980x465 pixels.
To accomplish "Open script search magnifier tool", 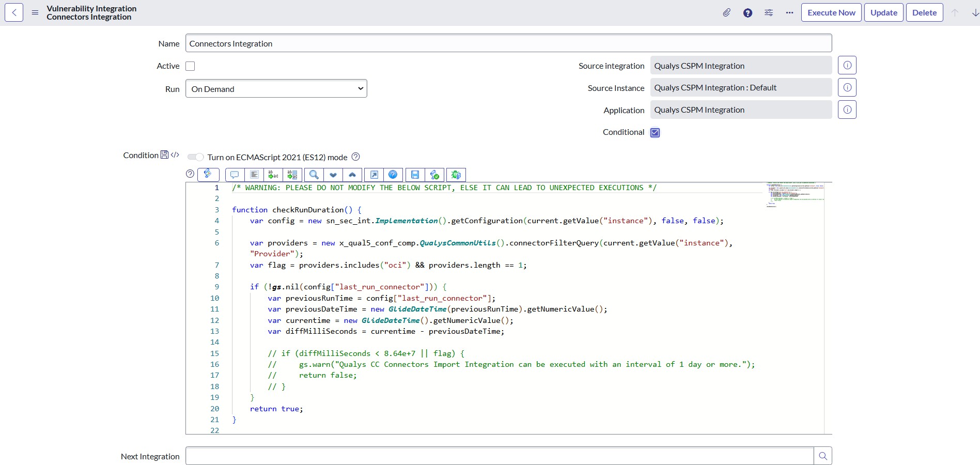I will (x=314, y=175).
